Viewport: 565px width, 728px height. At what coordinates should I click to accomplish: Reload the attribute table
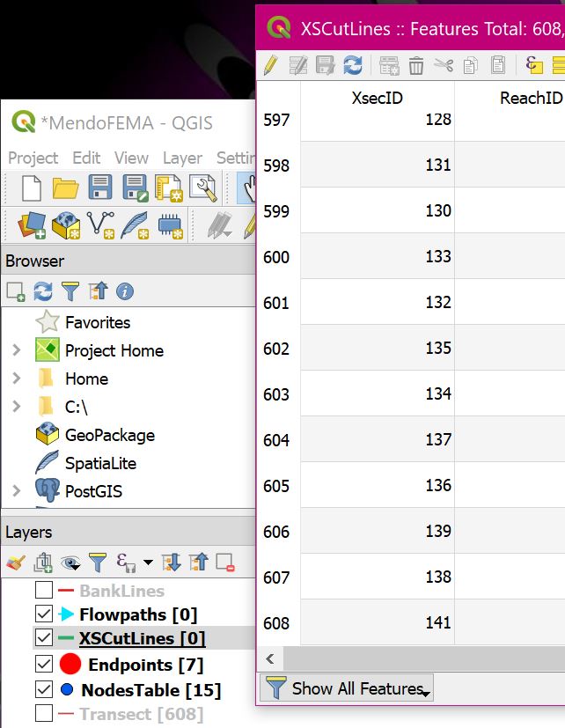coord(352,65)
